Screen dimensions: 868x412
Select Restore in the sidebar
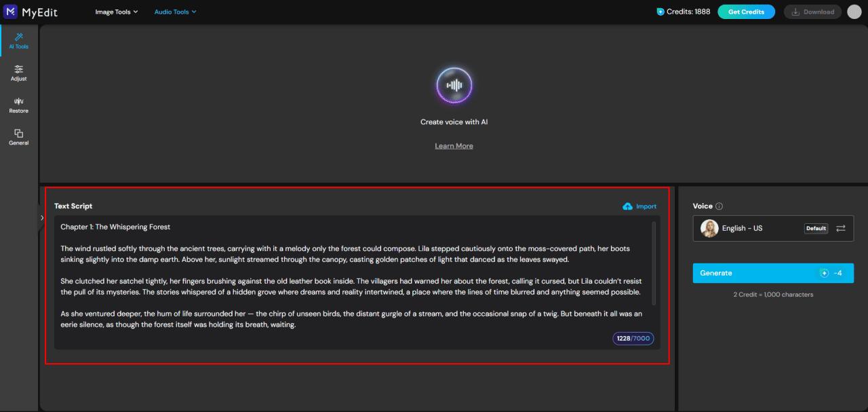coord(19,105)
